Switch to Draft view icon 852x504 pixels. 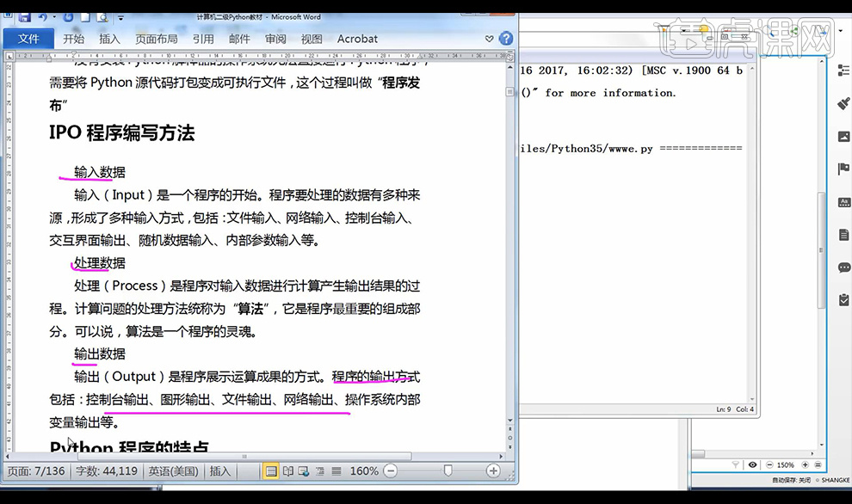pyautogui.click(x=337, y=471)
